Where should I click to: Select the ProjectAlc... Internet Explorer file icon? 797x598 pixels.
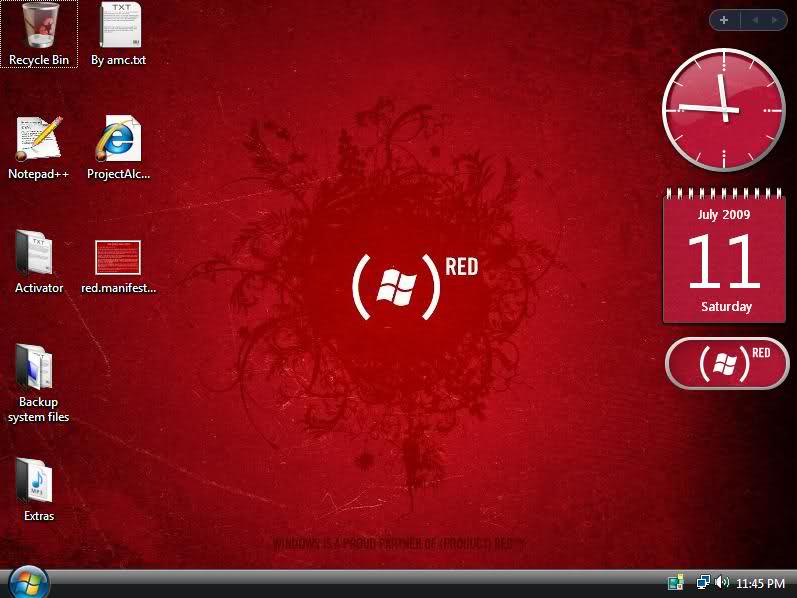tap(118, 148)
